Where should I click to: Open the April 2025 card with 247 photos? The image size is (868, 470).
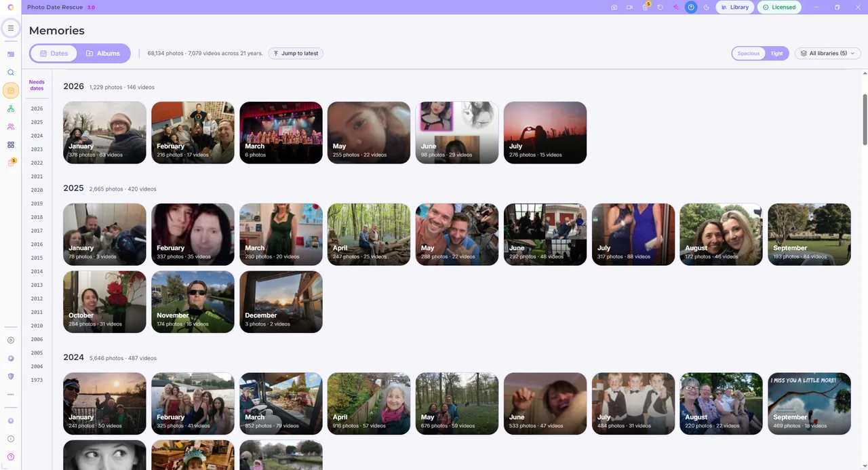coord(369,234)
